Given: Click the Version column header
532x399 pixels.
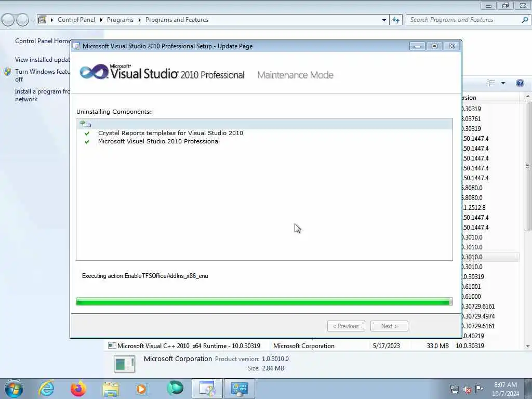Looking at the screenshot, I should point(490,98).
